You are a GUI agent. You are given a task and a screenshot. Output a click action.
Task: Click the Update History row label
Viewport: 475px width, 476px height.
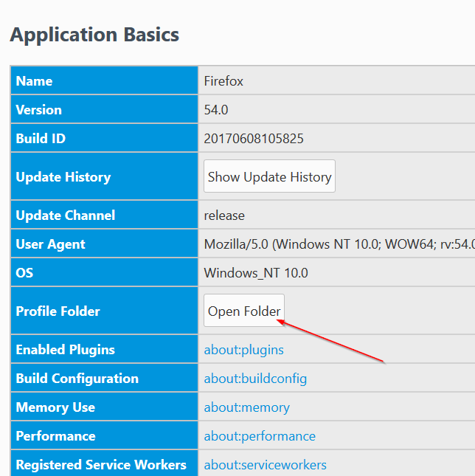tap(63, 177)
